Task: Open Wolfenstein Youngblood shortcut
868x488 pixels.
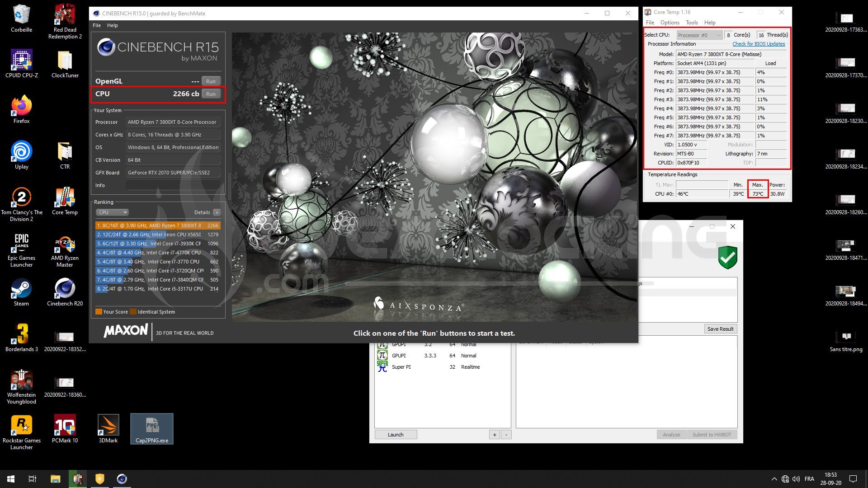Action: tap(21, 387)
